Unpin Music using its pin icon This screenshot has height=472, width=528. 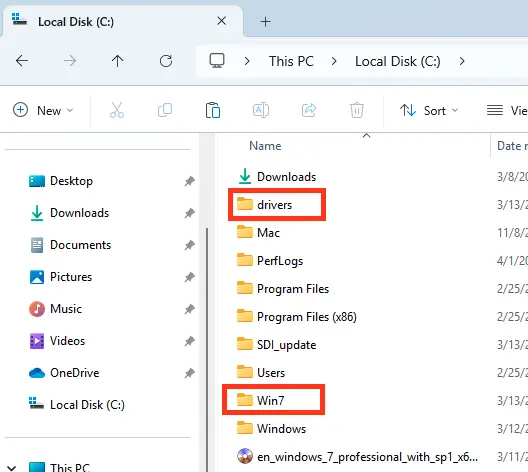point(190,309)
